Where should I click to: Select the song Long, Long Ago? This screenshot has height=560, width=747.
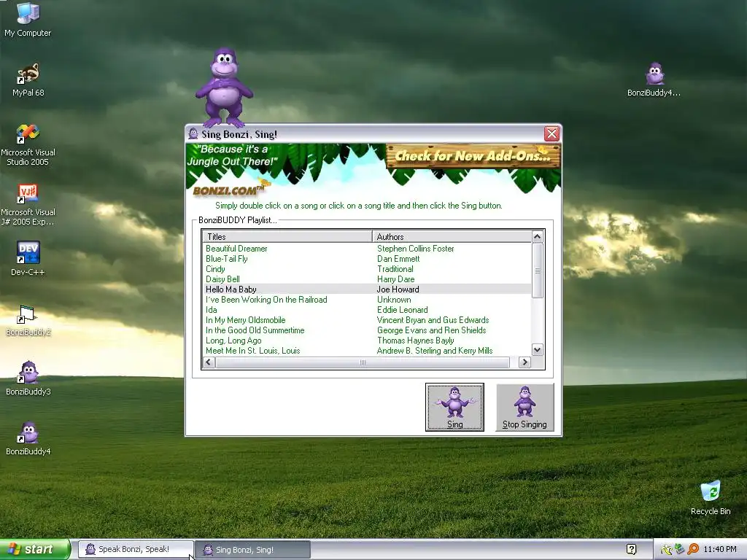pyautogui.click(x=233, y=341)
